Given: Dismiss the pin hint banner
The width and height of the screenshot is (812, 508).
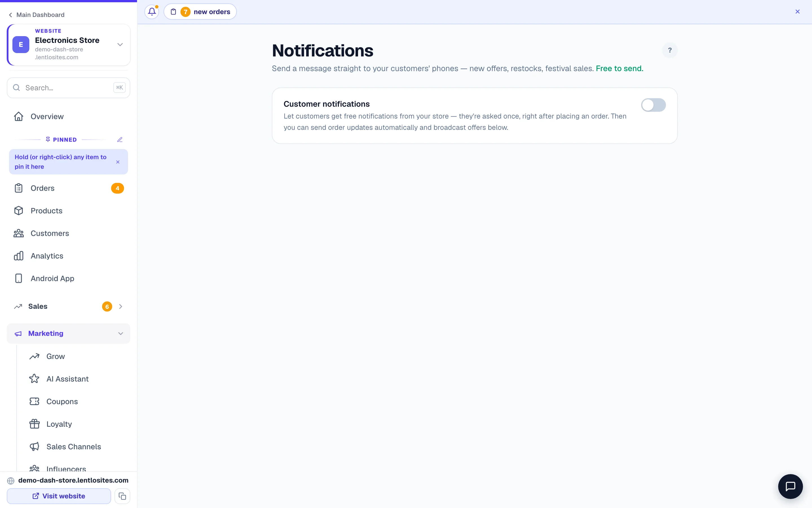Looking at the screenshot, I should [x=118, y=162].
